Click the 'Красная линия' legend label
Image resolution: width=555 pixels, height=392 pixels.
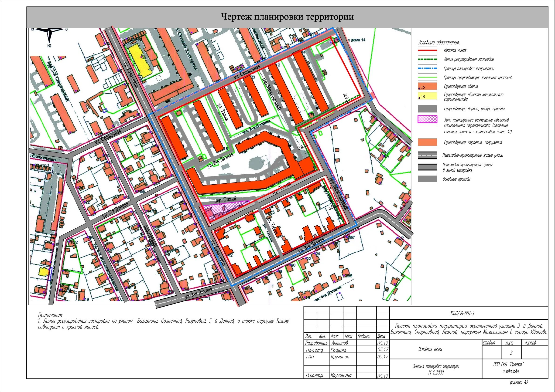(x=455, y=50)
